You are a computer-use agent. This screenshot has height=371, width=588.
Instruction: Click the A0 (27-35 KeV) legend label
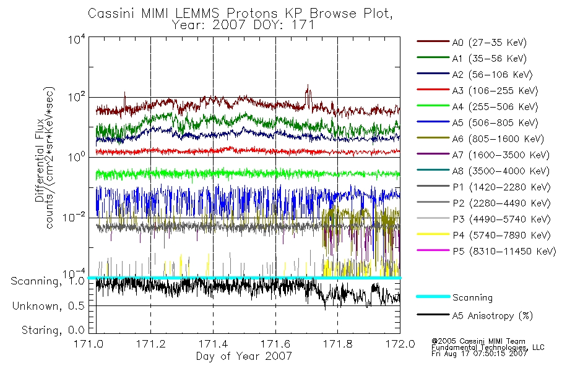[x=490, y=42]
